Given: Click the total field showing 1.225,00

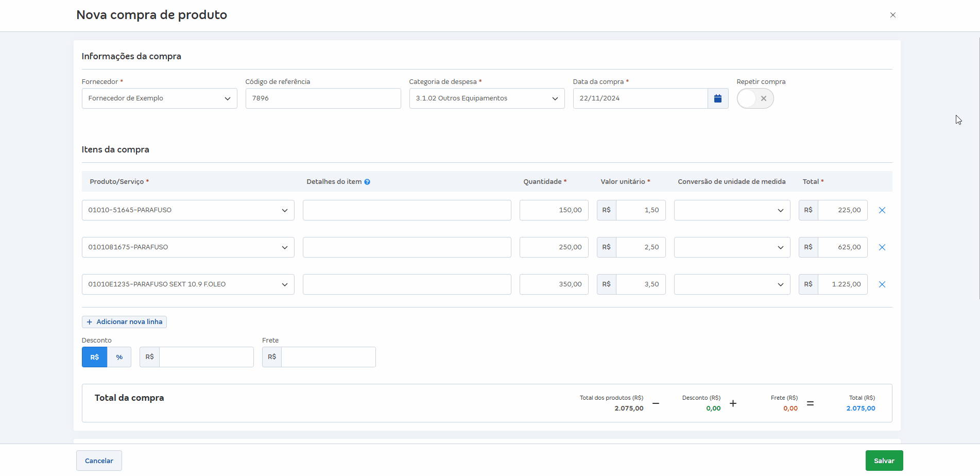Looking at the screenshot, I should [843, 284].
